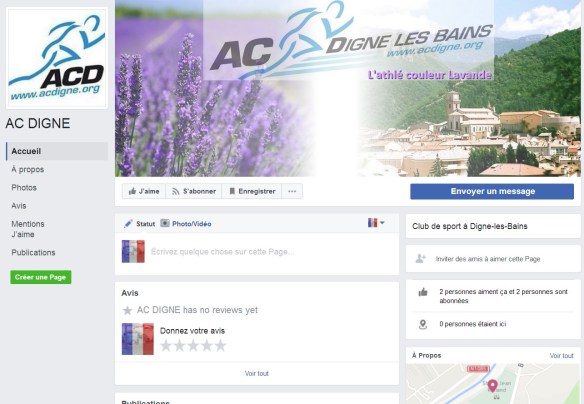Open the À propos sidebar tab
Image resolution: width=584 pixels, height=404 pixels.
tap(28, 169)
